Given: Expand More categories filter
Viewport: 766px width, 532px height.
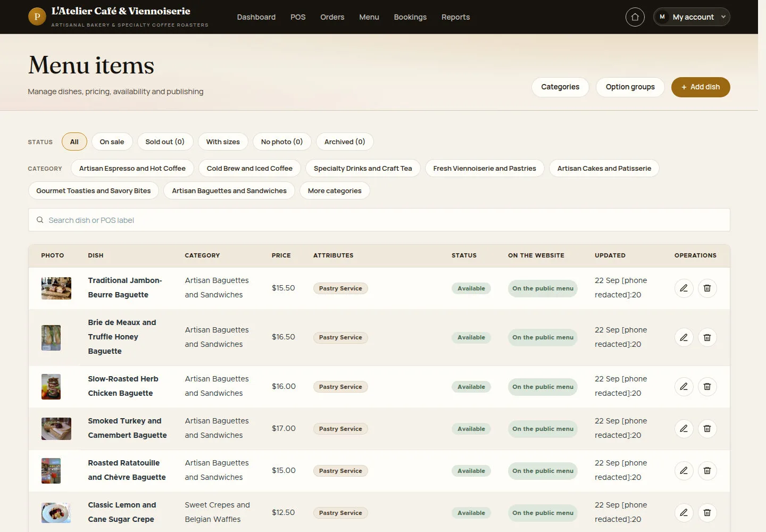Looking at the screenshot, I should coord(335,190).
